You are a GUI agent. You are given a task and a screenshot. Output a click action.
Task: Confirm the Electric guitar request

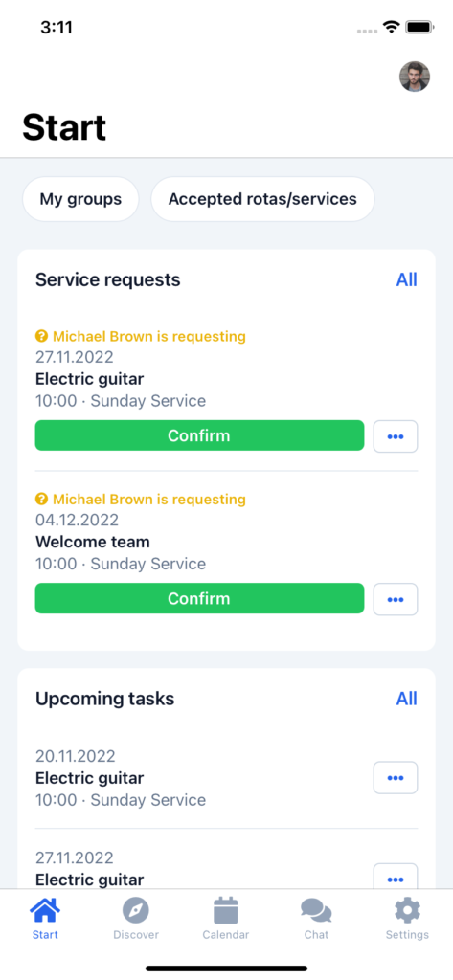[199, 435]
